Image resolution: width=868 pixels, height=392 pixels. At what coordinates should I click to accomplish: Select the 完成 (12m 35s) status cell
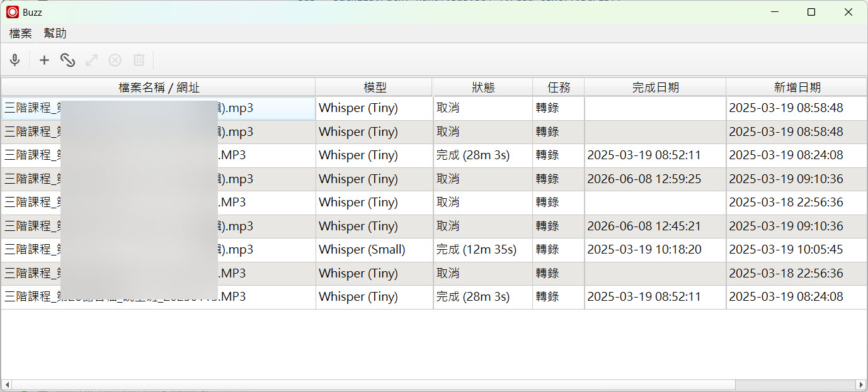[483, 250]
